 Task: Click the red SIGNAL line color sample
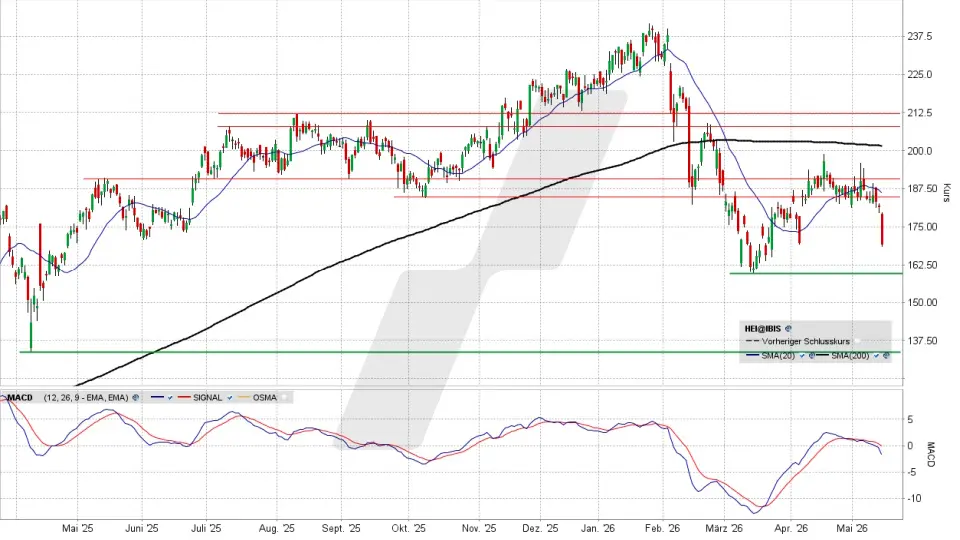click(x=184, y=397)
